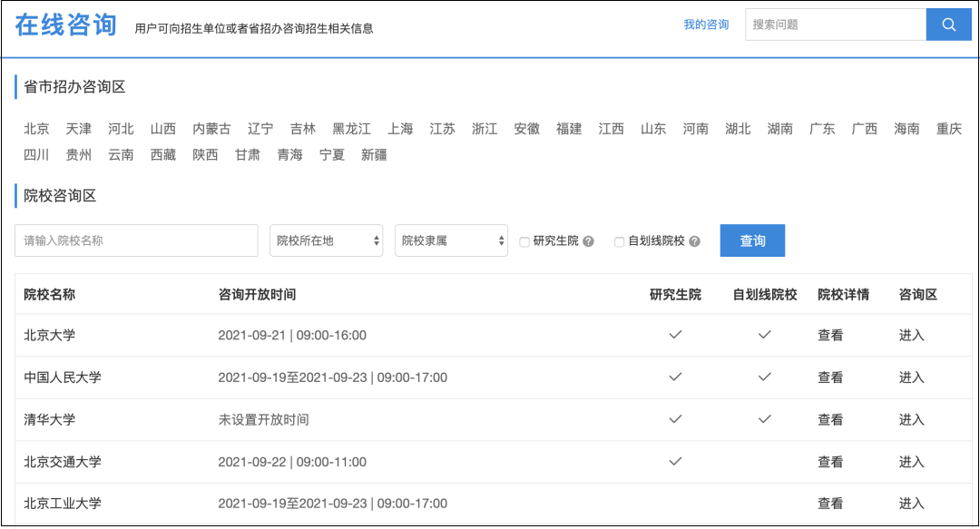Click the 咨询开放时间 column header
The image size is (980, 529).
point(257,295)
